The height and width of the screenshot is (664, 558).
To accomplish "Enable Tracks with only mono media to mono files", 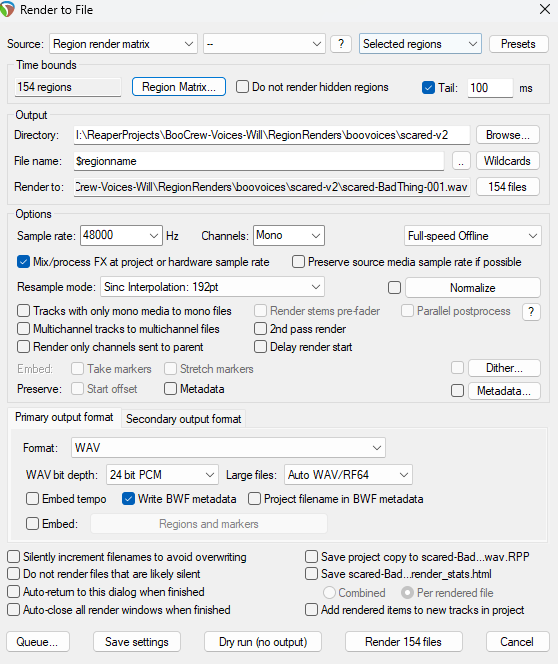I will (23, 311).
